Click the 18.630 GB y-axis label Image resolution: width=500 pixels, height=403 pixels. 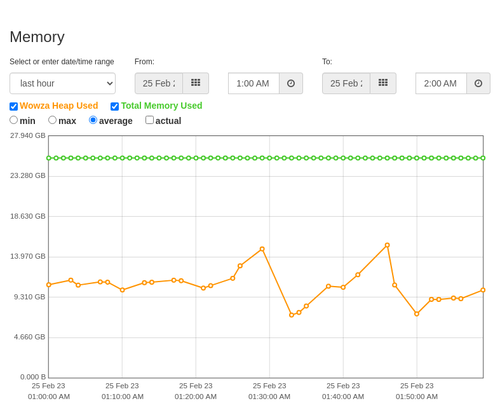28,216
